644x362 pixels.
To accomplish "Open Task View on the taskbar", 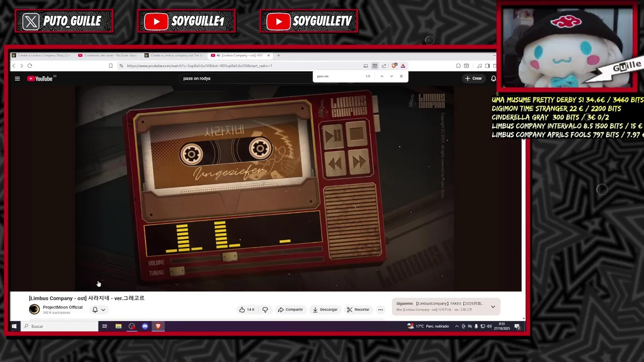I will coord(105,326).
